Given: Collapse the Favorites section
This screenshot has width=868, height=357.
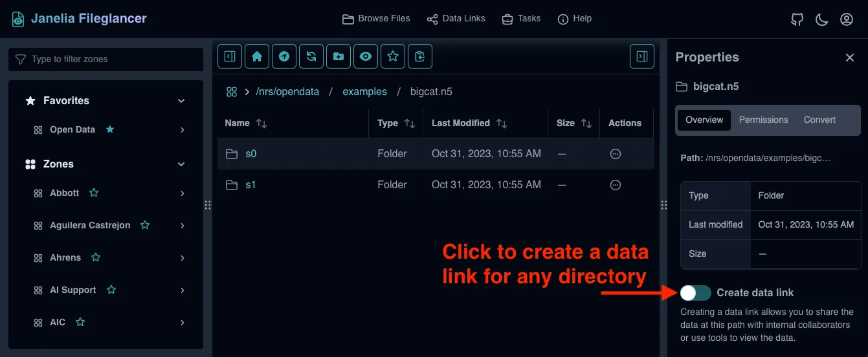Looking at the screenshot, I should click(181, 101).
